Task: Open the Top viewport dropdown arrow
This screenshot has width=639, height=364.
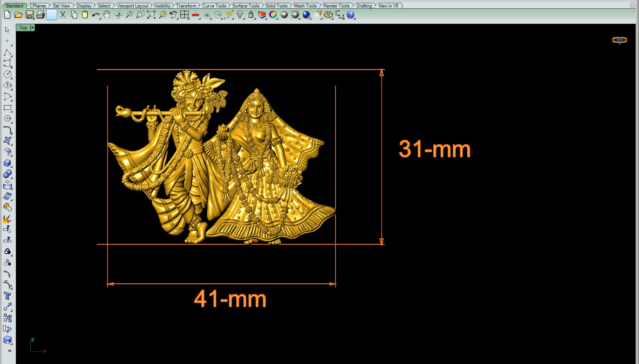Action: tap(32, 28)
